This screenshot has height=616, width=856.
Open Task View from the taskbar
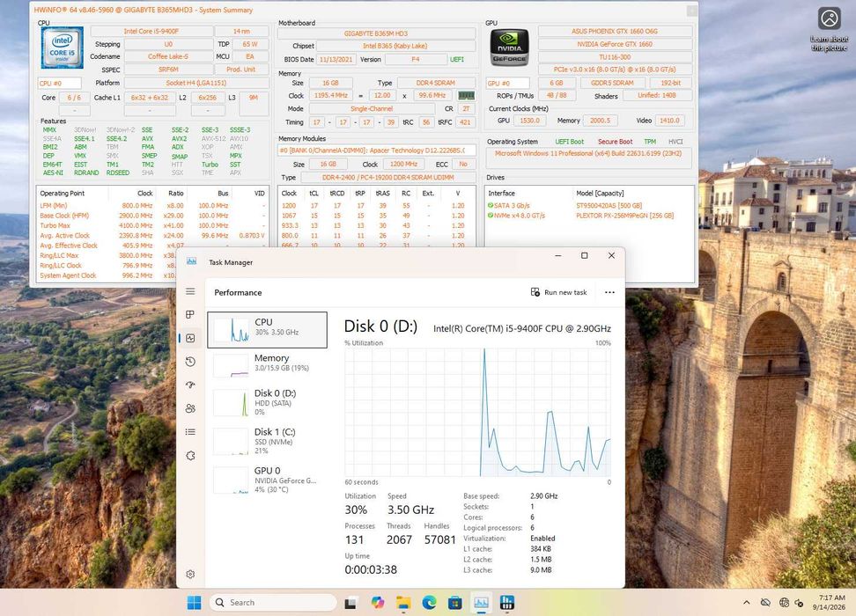coord(351,602)
